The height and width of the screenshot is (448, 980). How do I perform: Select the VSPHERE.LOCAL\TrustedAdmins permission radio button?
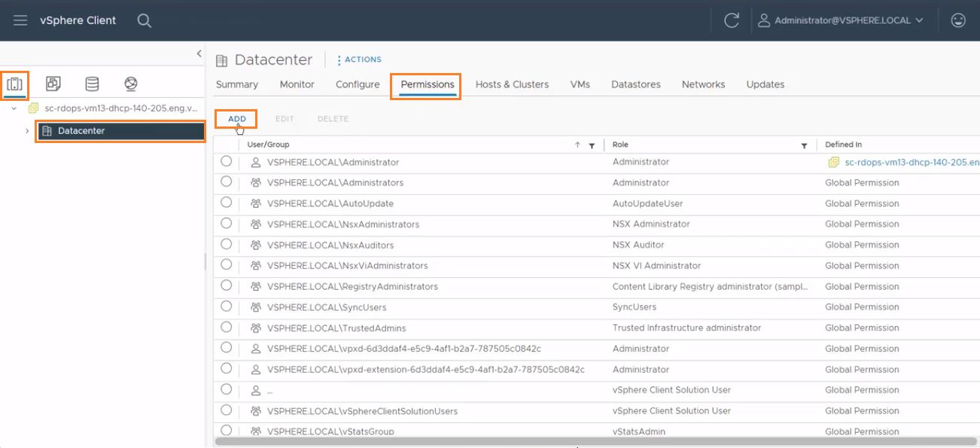point(226,328)
